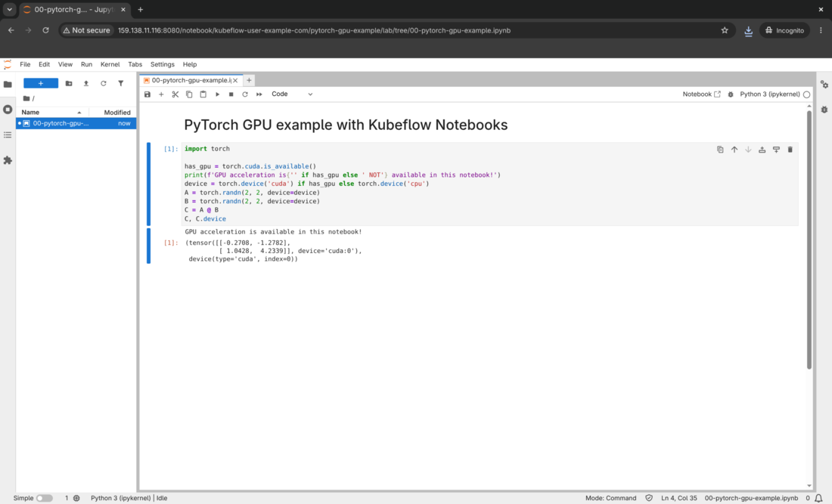
Task: Open the Kernel menu
Action: pos(110,64)
